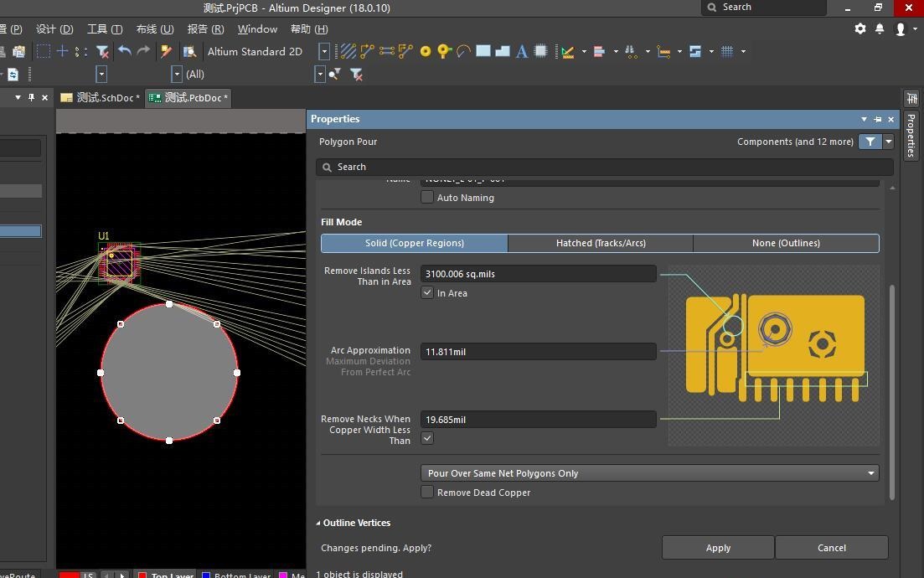Open the Altium Standard 2D view dropdown
Screen dimensions: 924x578
coord(323,51)
